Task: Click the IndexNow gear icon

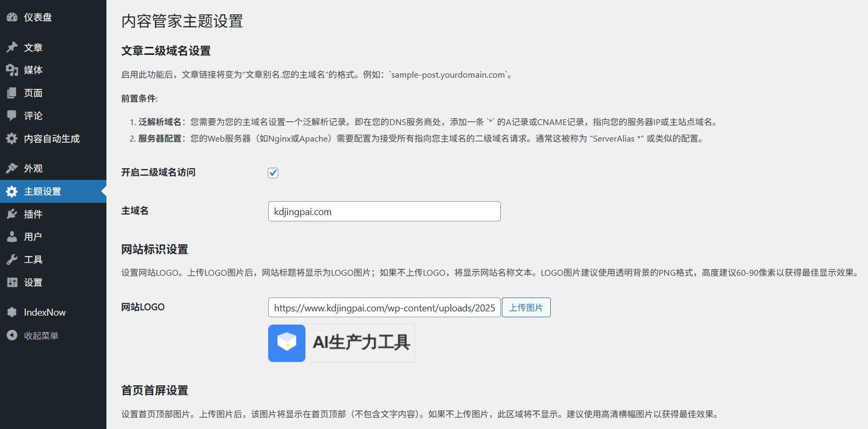Action: coord(12,312)
